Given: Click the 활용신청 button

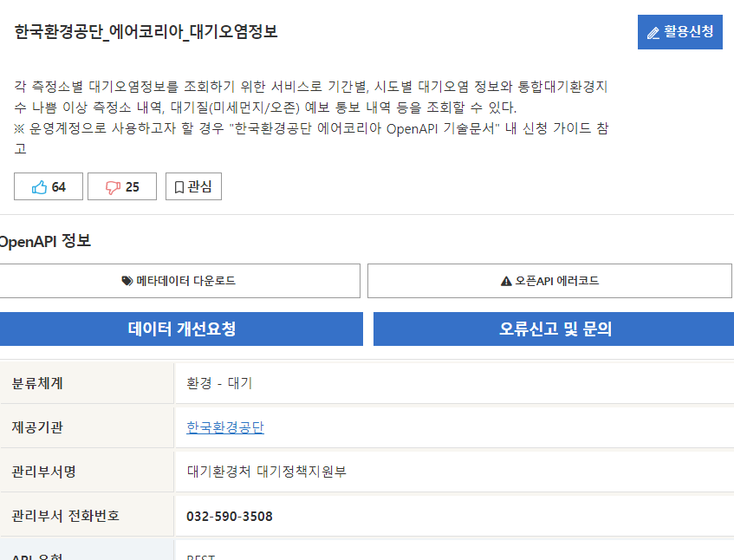Looking at the screenshot, I should coord(679,32).
